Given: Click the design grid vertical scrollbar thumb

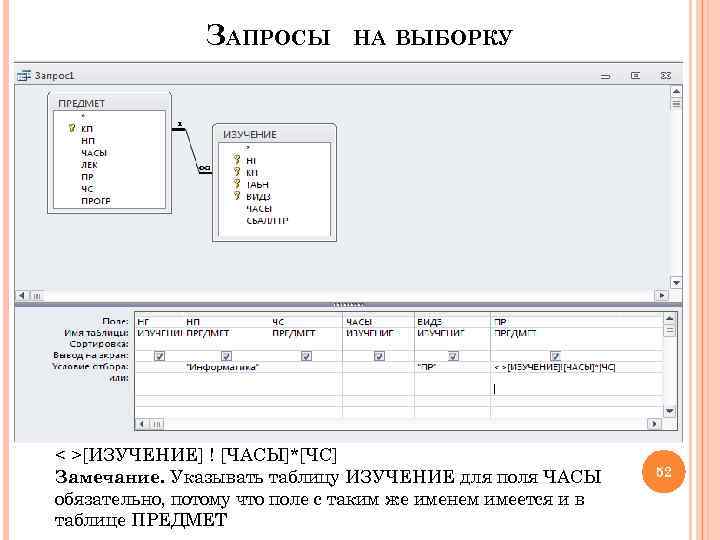Looking at the screenshot, I should pos(669,330).
